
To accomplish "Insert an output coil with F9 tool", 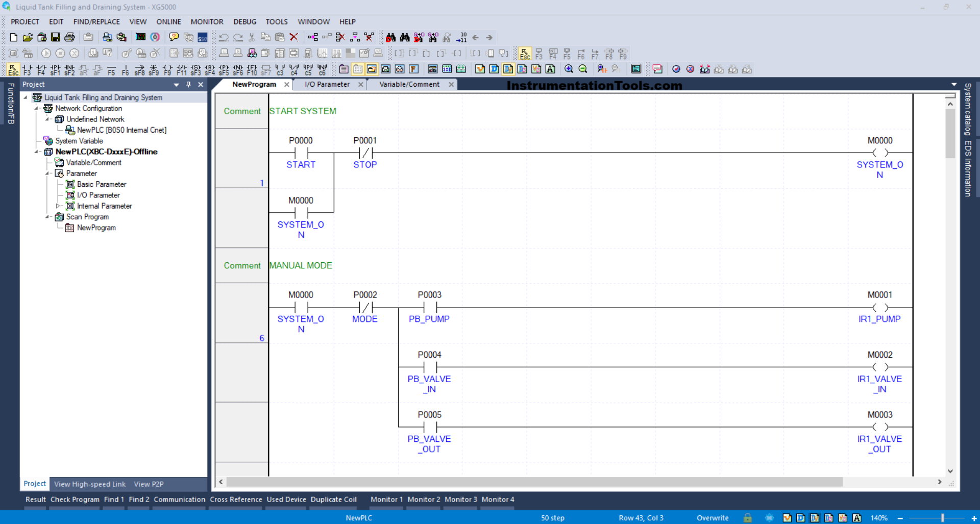I will tap(167, 69).
